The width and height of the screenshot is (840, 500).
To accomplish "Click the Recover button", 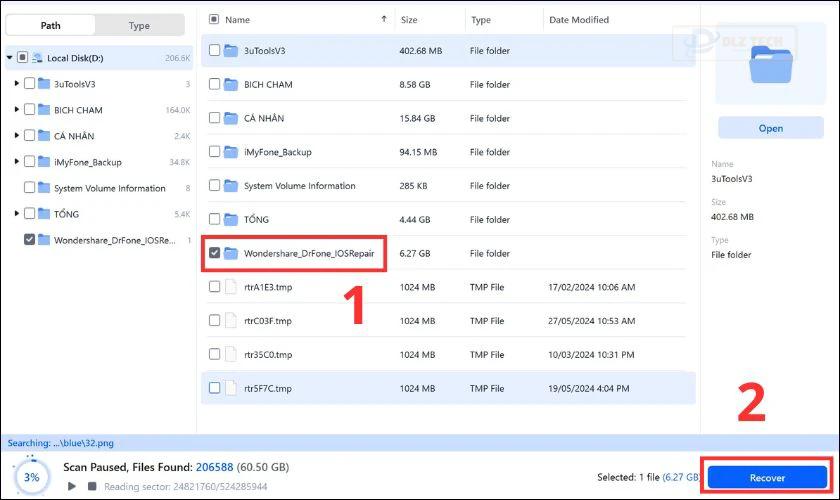I will [x=767, y=477].
